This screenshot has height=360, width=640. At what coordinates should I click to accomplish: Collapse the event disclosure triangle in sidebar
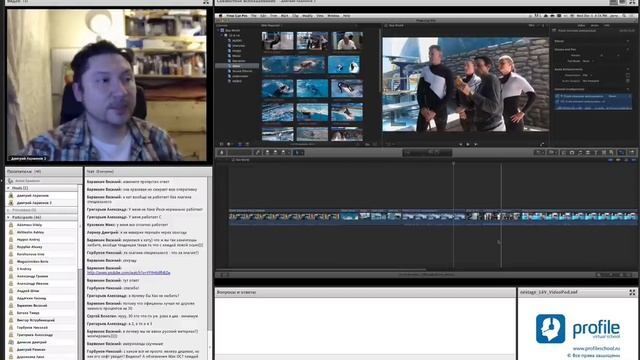pos(222,36)
